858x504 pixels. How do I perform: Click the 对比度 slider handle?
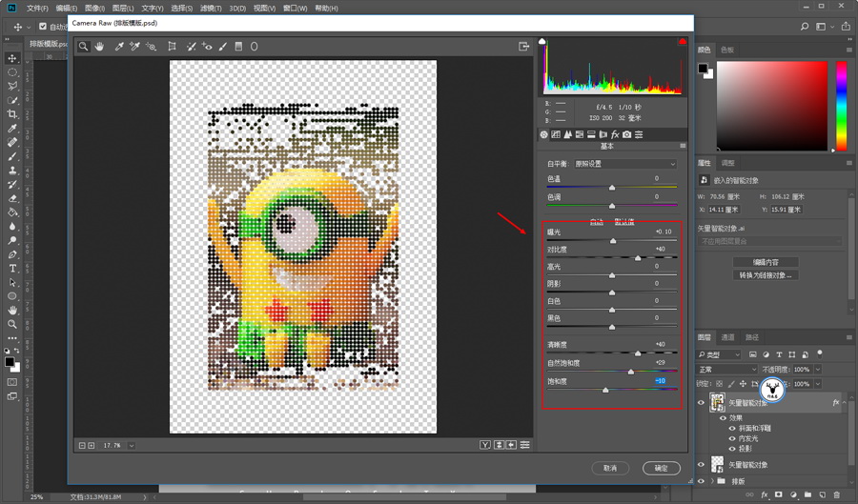pos(638,258)
